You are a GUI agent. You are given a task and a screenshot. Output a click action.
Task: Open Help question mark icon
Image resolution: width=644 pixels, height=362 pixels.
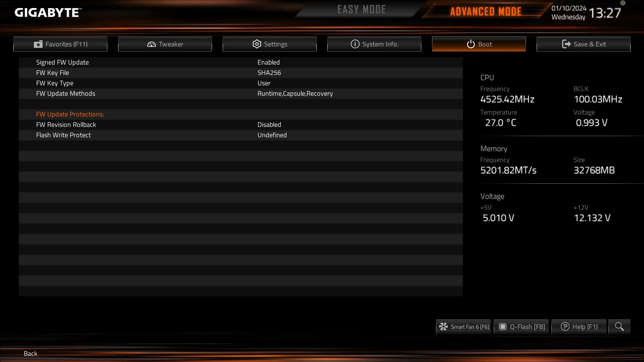(x=565, y=326)
